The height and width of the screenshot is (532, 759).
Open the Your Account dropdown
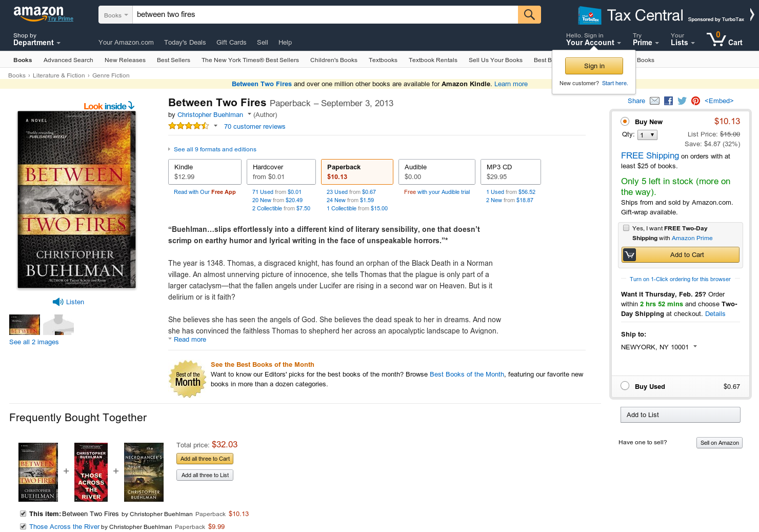pos(593,40)
